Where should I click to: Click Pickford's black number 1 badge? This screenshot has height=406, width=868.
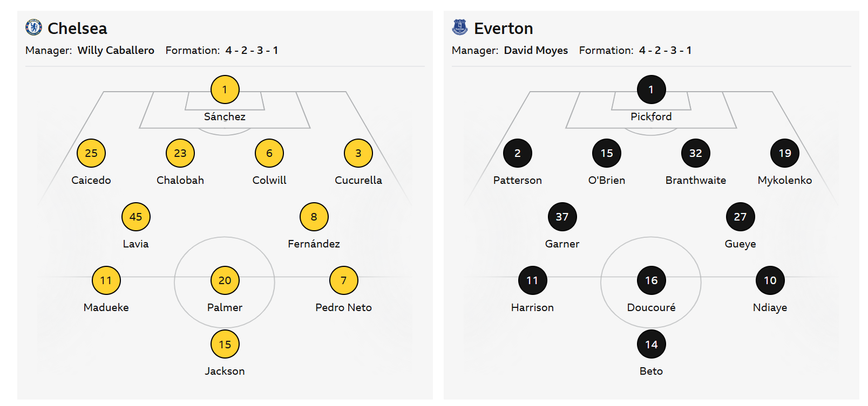click(x=651, y=90)
